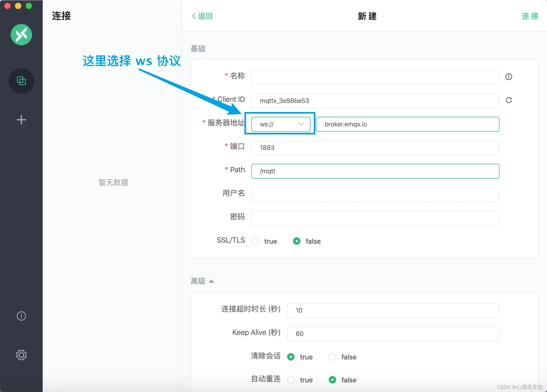The height and width of the screenshot is (392, 547).
Task: Open Settings via the gear icon
Action: [x=21, y=355]
